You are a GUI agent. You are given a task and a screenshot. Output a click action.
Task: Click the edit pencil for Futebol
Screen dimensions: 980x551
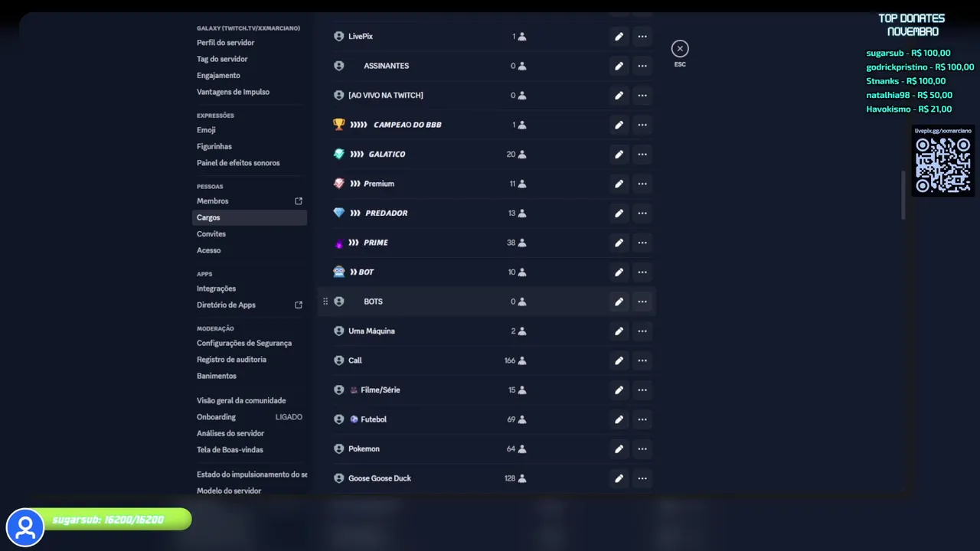tap(619, 419)
